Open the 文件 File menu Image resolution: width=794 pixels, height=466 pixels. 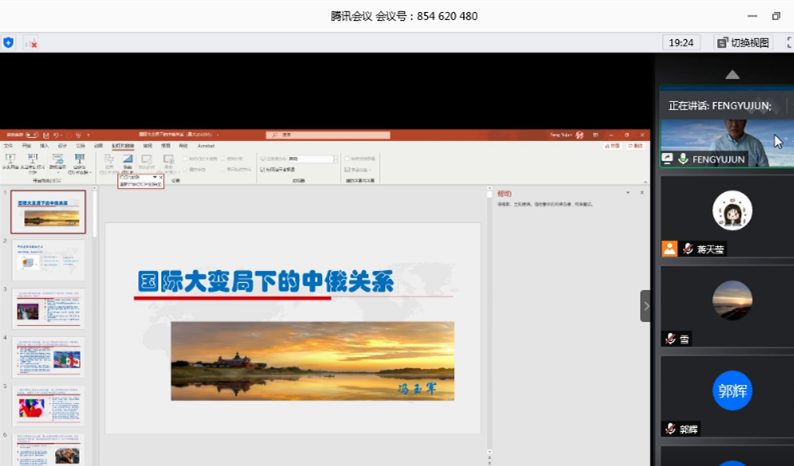[x=8, y=146]
